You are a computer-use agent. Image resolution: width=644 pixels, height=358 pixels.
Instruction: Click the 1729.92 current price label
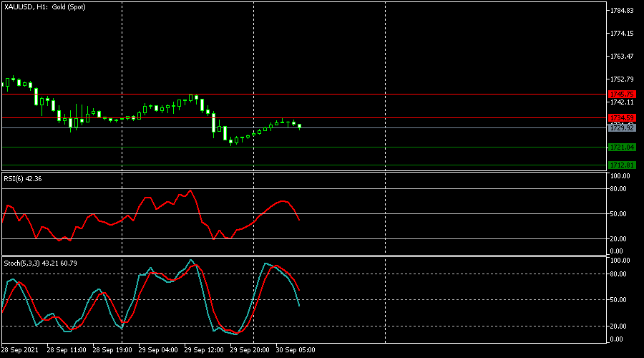click(x=622, y=128)
